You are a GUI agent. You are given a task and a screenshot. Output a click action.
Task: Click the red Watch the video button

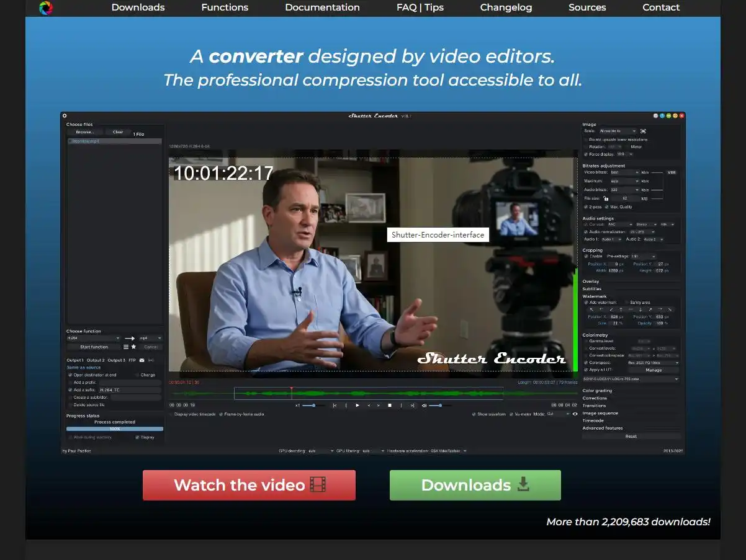(249, 485)
